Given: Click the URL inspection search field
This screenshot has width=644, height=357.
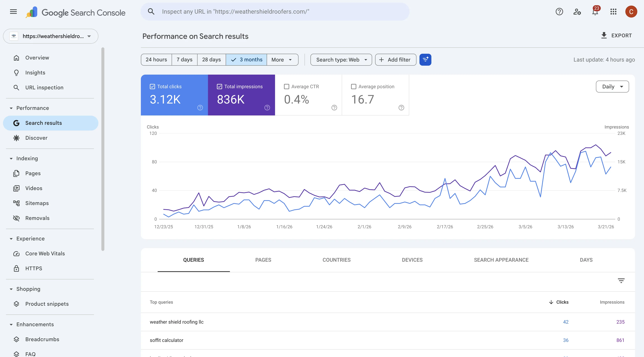Looking at the screenshot, I should pyautogui.click(x=275, y=11).
